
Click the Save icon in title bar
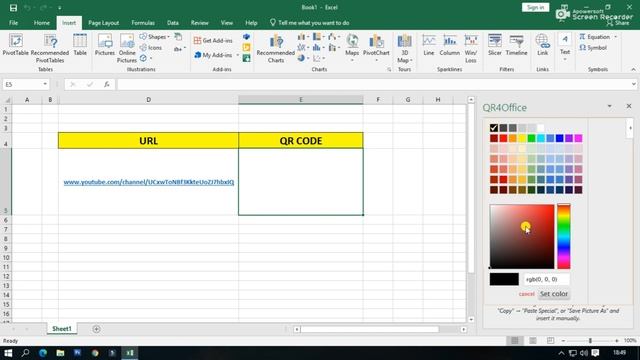coord(13,7)
